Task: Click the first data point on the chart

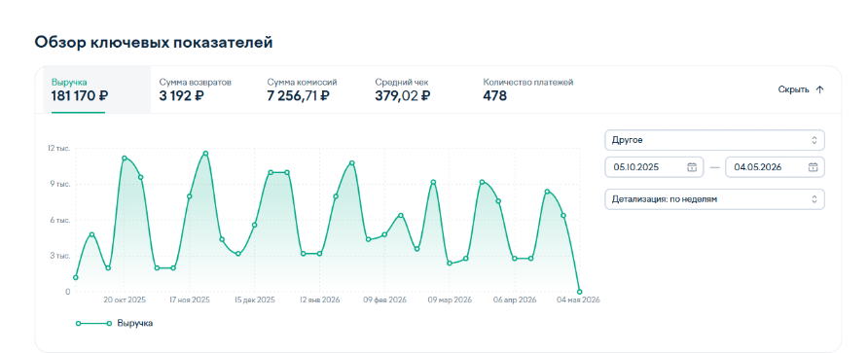Action: 75,277
